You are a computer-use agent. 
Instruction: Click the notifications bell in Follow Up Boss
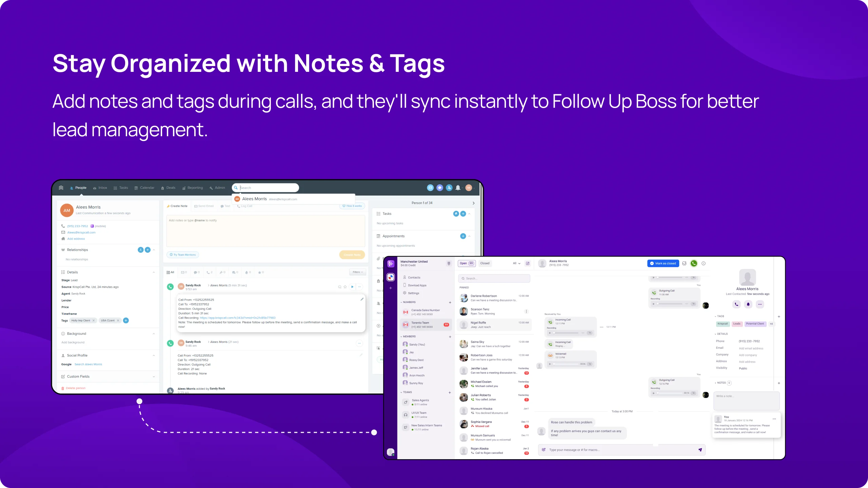[x=458, y=188]
